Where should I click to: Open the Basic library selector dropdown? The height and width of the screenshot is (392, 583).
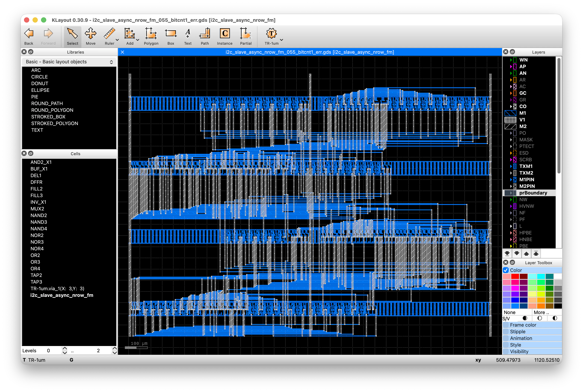pos(69,62)
